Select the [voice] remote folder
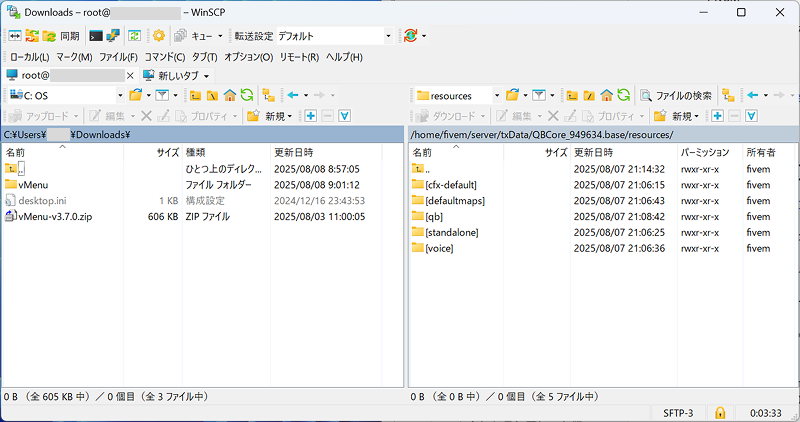 pyautogui.click(x=439, y=248)
